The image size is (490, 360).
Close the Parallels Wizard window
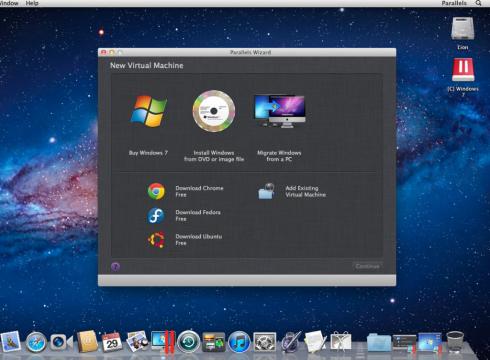tap(103, 52)
